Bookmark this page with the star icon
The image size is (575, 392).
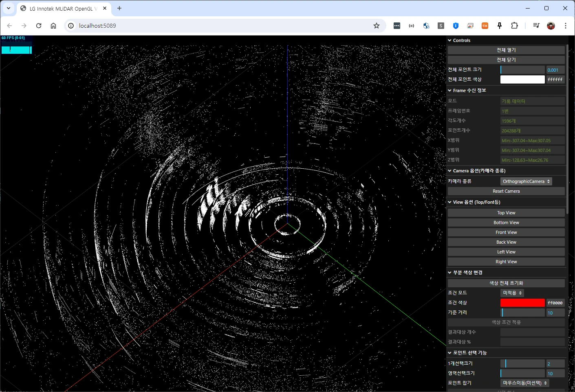[377, 26]
